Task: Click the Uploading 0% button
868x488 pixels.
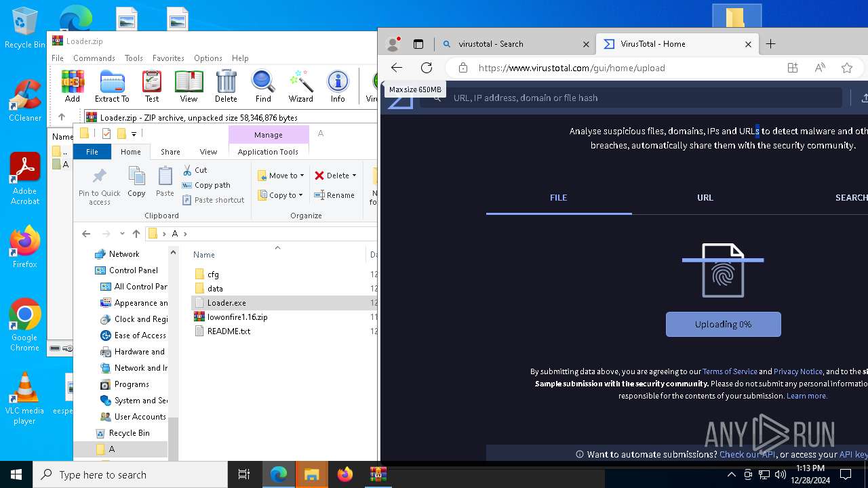Action: [723, 324]
